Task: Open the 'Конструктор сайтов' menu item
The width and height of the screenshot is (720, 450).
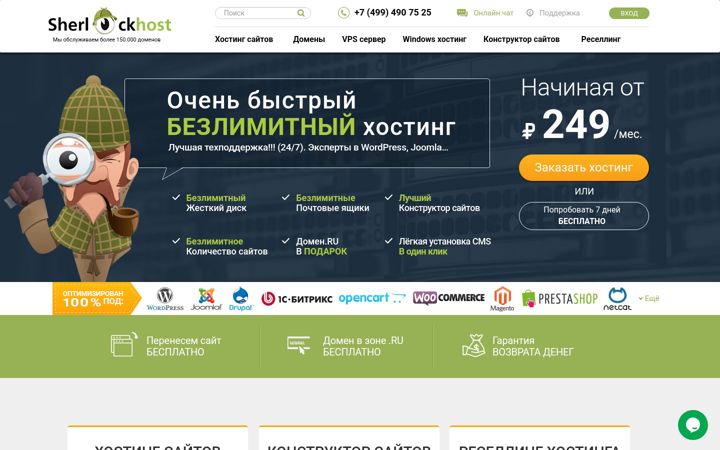Action: pos(521,39)
